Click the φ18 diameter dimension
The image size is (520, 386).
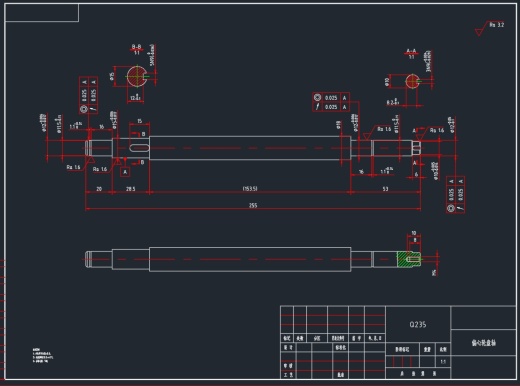339,125
